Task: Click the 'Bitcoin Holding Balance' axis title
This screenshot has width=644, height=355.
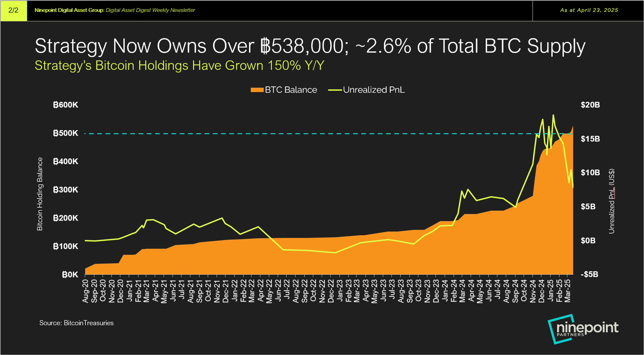Action: 40,194
